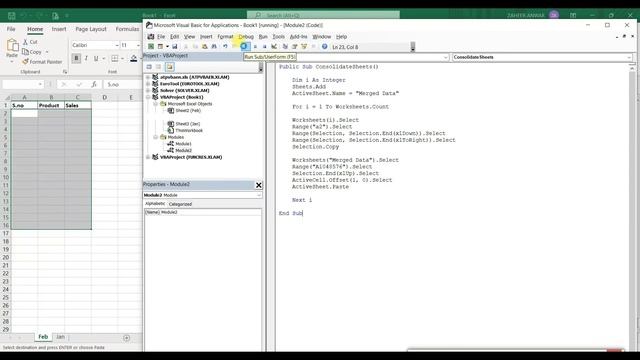Screen dimensions: 640x360
Task: Click View Code icon in Project panel
Action: pos(149,67)
